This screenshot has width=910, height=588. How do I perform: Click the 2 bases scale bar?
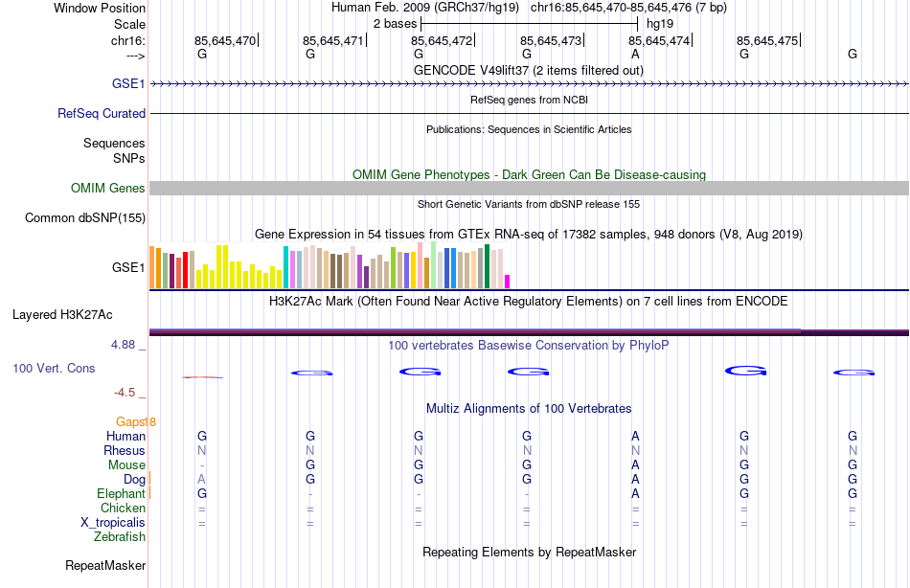coord(529,24)
